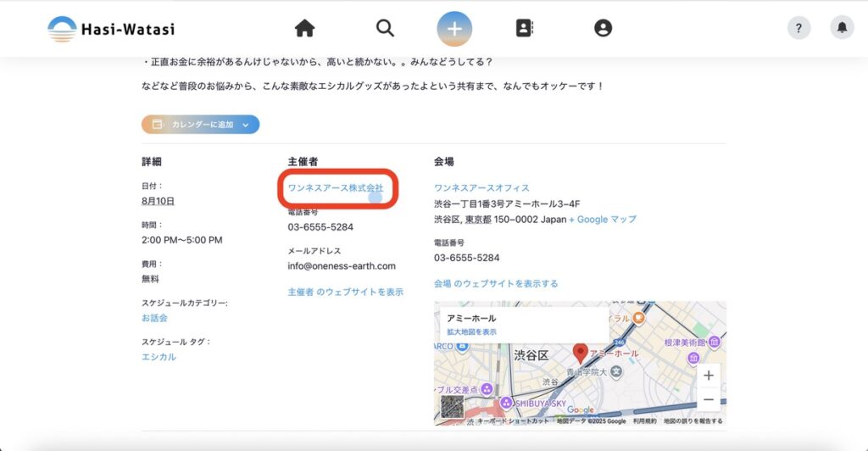This screenshot has width=868, height=451.
Task: Click the plus create button in header
Action: 454,29
